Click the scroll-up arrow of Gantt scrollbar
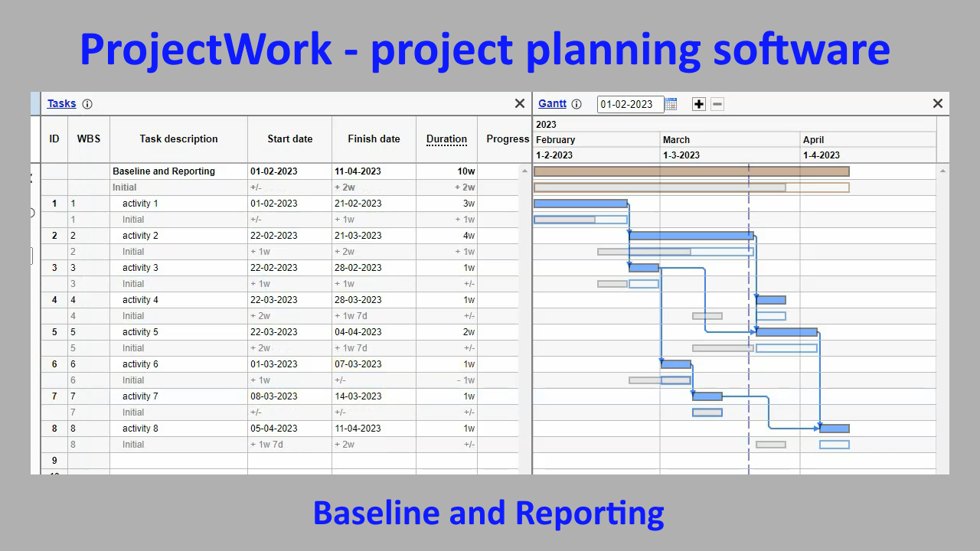The width and height of the screenshot is (980, 551). (x=943, y=170)
